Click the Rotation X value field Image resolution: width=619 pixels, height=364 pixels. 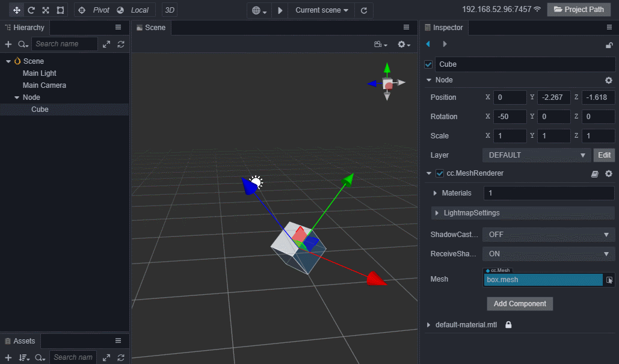tap(510, 117)
